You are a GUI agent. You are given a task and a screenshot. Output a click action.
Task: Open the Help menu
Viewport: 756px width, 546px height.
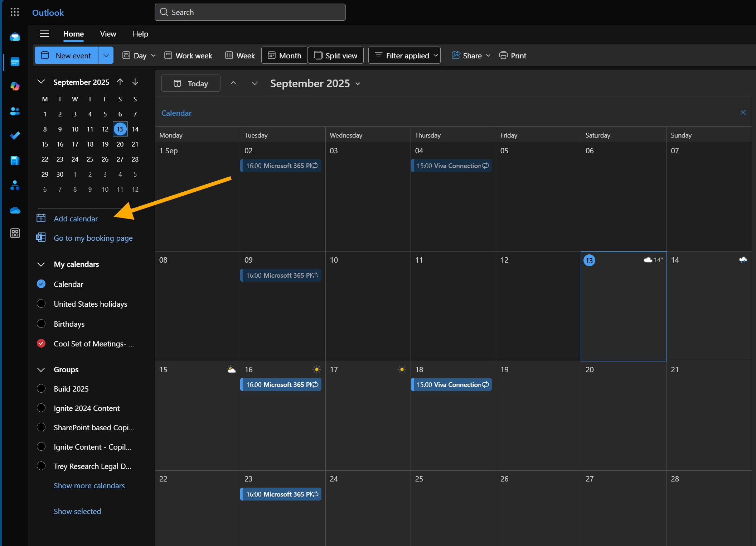point(140,34)
